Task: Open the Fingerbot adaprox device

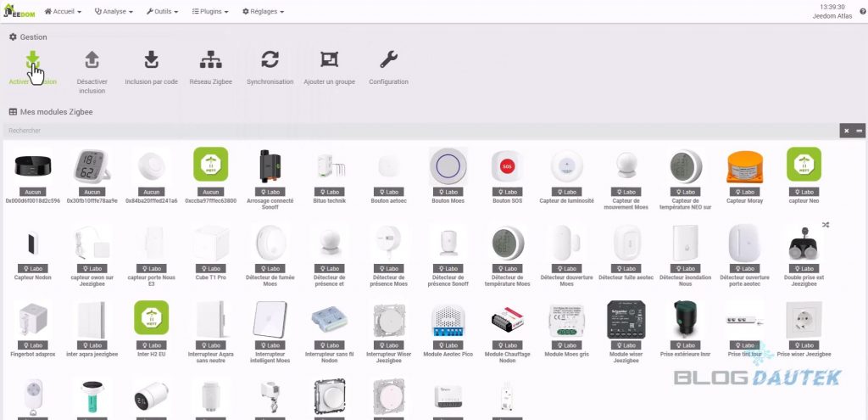Action: click(32, 320)
